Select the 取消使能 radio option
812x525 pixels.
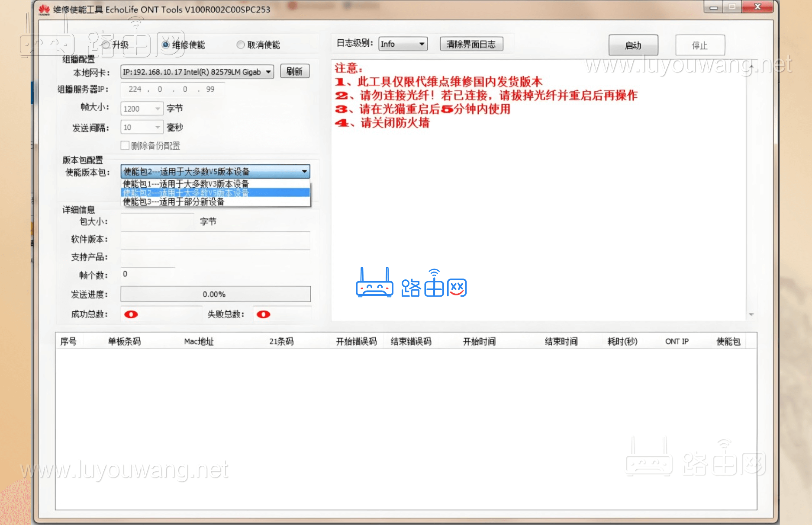pyautogui.click(x=241, y=45)
